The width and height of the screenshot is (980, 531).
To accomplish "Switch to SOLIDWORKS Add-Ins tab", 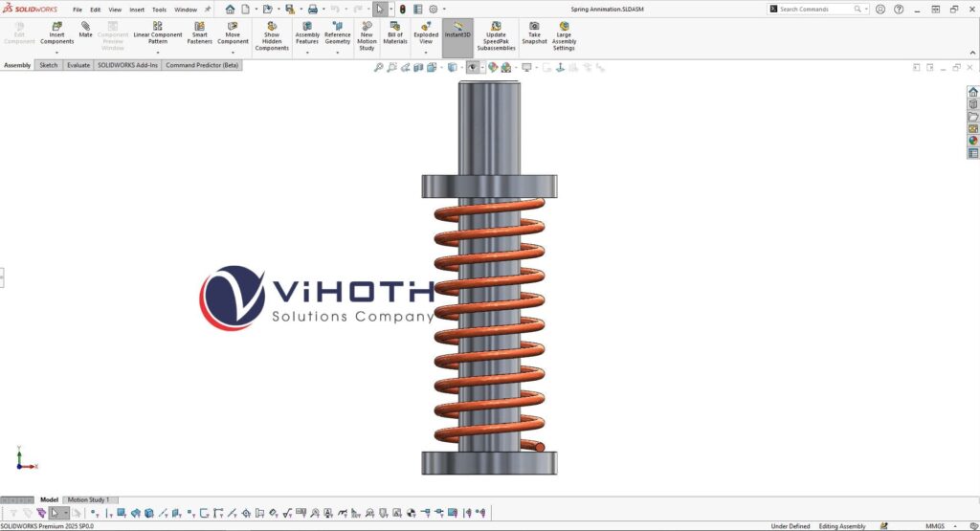I will (x=127, y=65).
